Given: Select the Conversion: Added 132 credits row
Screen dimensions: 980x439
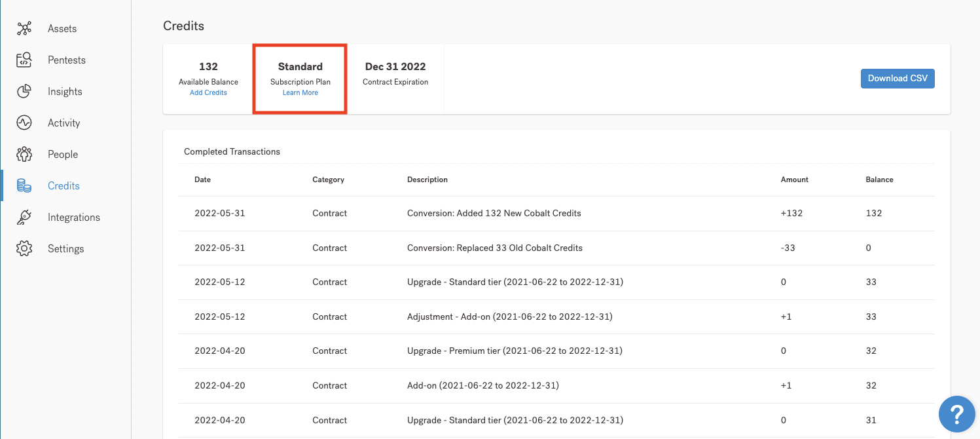Looking at the screenshot, I should tap(494, 213).
